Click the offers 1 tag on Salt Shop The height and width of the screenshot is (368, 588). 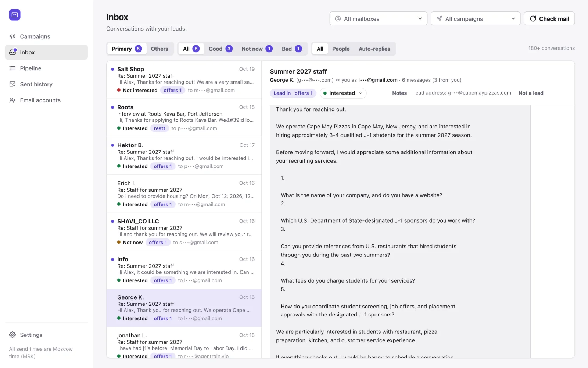click(173, 90)
